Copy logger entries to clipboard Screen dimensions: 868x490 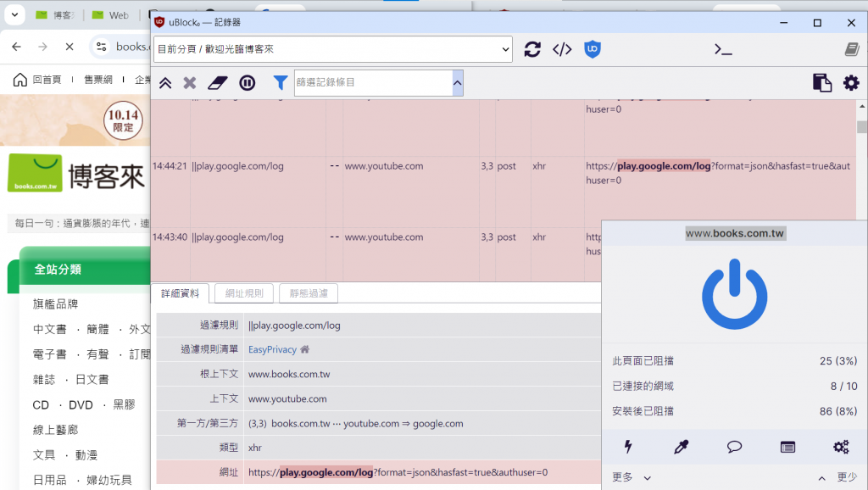click(822, 82)
